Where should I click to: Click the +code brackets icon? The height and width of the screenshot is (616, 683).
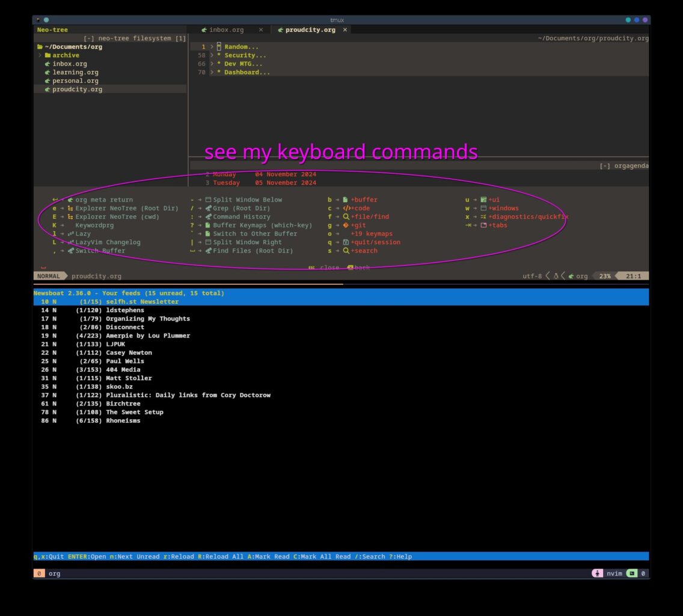pyautogui.click(x=346, y=208)
